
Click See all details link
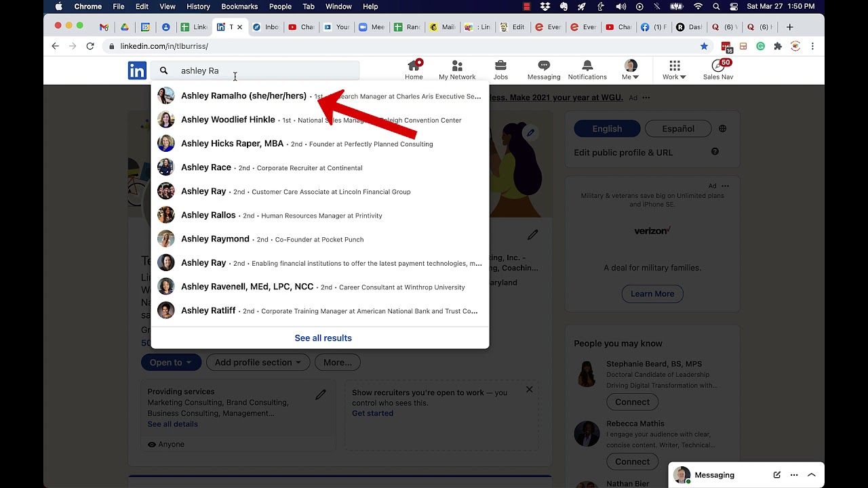coord(173,424)
